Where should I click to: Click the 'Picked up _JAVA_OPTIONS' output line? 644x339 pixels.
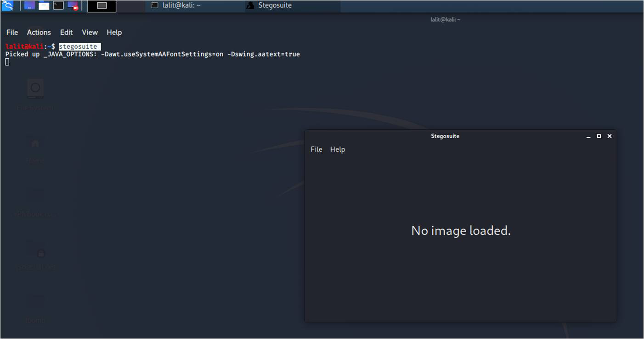[x=153, y=54]
